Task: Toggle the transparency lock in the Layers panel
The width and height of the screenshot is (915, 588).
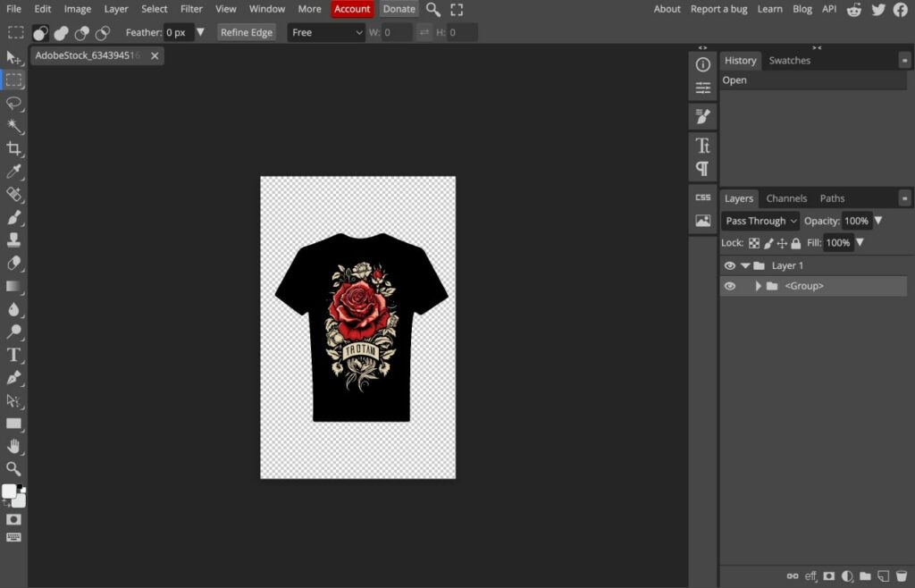Action: (x=754, y=243)
